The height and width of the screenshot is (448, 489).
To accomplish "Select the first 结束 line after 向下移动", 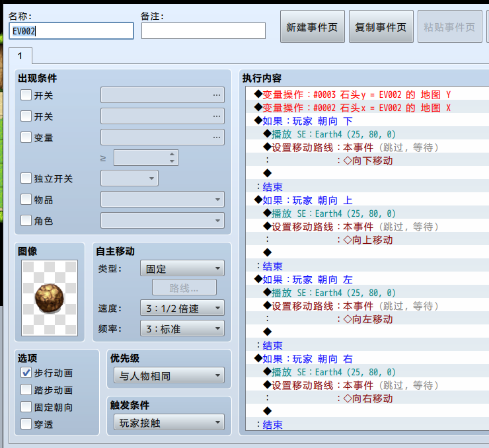I will coord(367,187).
